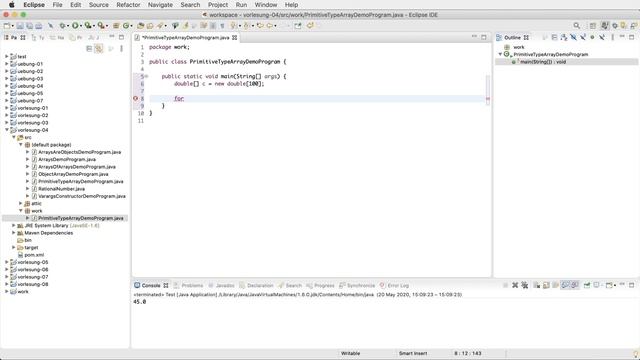This screenshot has height=360, width=640.
Task: Open the Open Console dropdown
Action: tap(615, 286)
